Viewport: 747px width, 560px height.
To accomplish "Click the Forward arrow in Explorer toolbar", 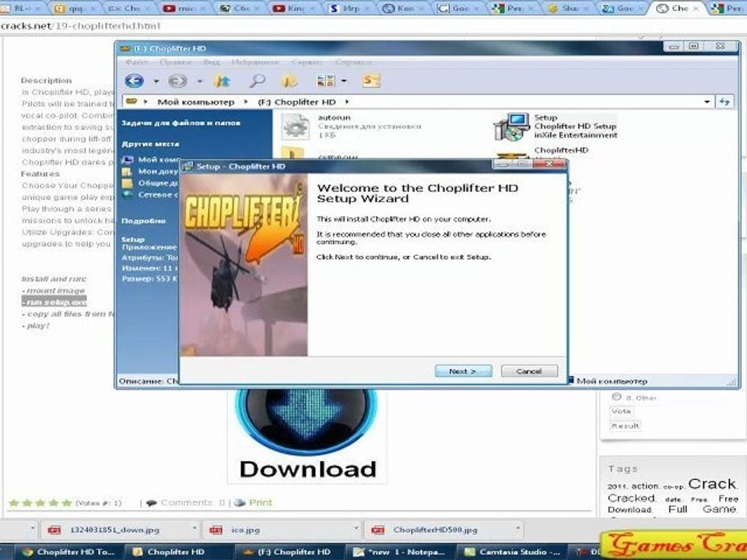I will point(177,81).
